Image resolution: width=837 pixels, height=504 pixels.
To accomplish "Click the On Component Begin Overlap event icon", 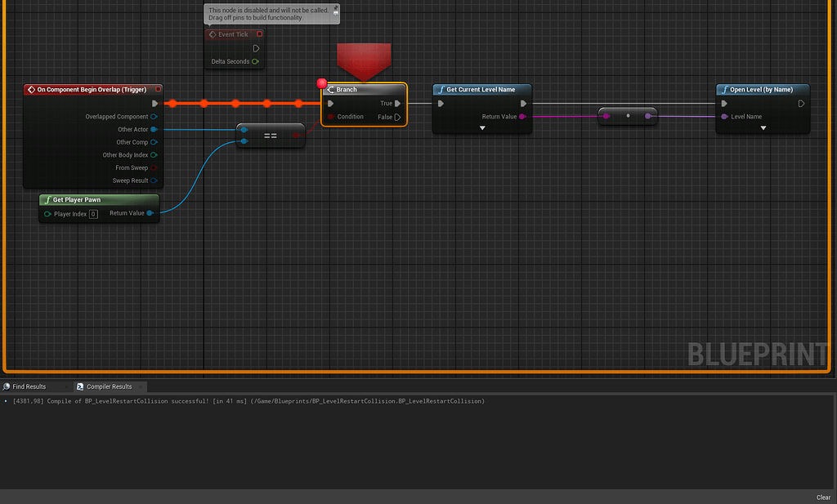I will click(x=31, y=89).
